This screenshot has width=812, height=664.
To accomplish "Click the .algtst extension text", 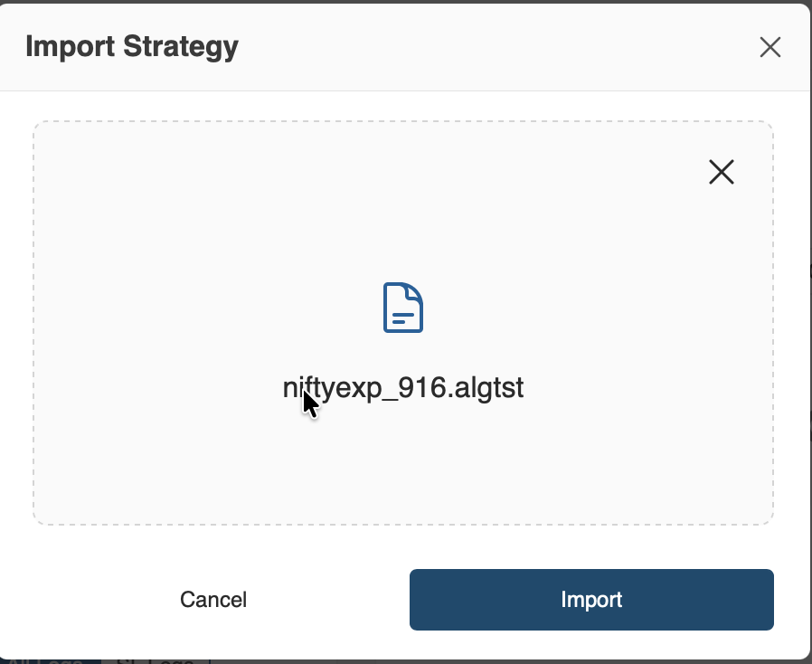I will tap(491, 388).
